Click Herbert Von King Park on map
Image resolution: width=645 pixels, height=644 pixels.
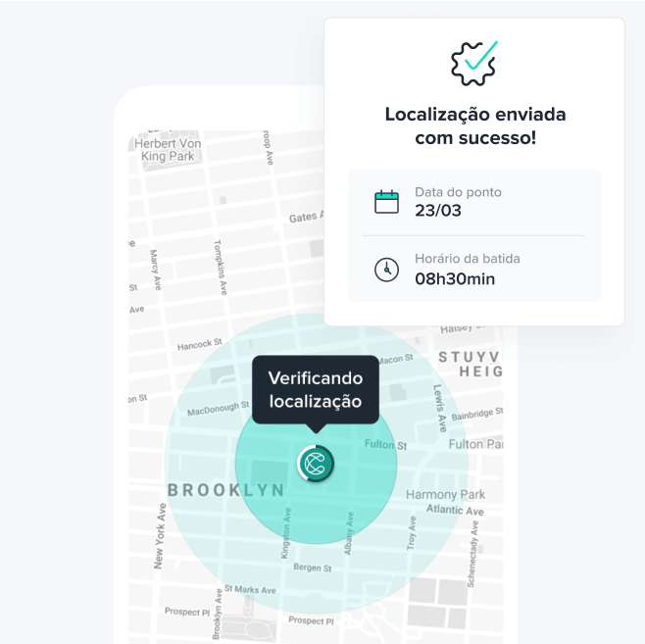pos(168,150)
